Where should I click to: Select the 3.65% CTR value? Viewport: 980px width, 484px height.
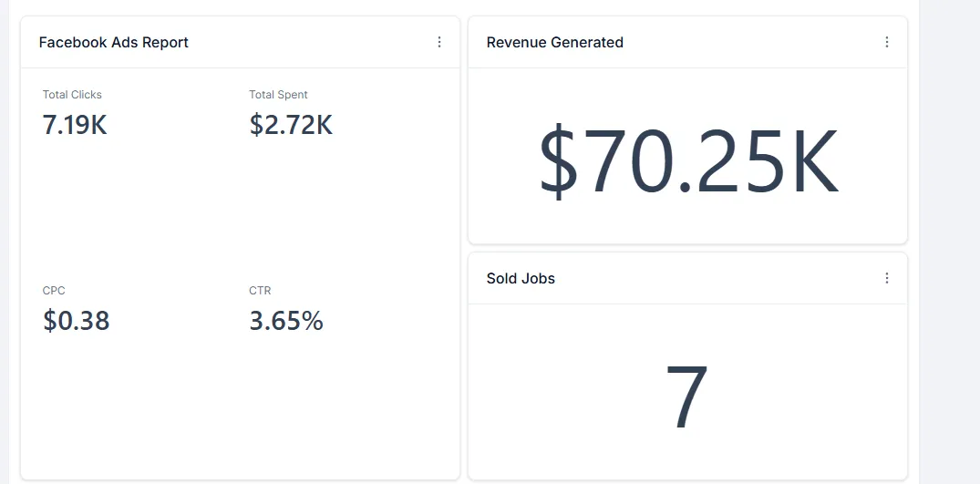[x=286, y=321]
